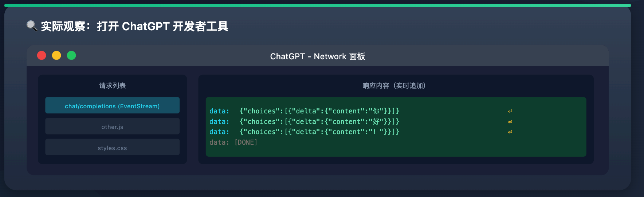Click the magnifying glass icon beside the heading

pos(32,26)
